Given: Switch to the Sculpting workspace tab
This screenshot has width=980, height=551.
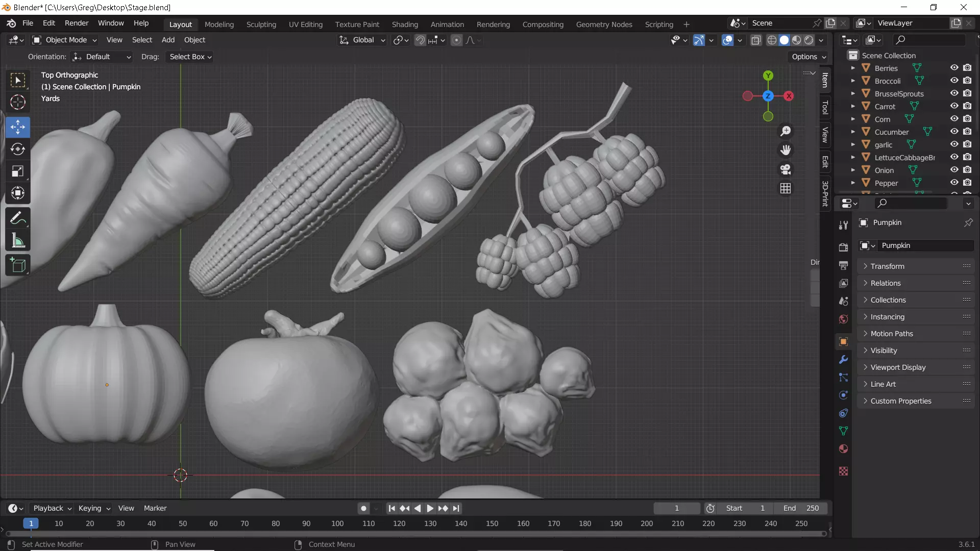Looking at the screenshot, I should click(x=261, y=24).
